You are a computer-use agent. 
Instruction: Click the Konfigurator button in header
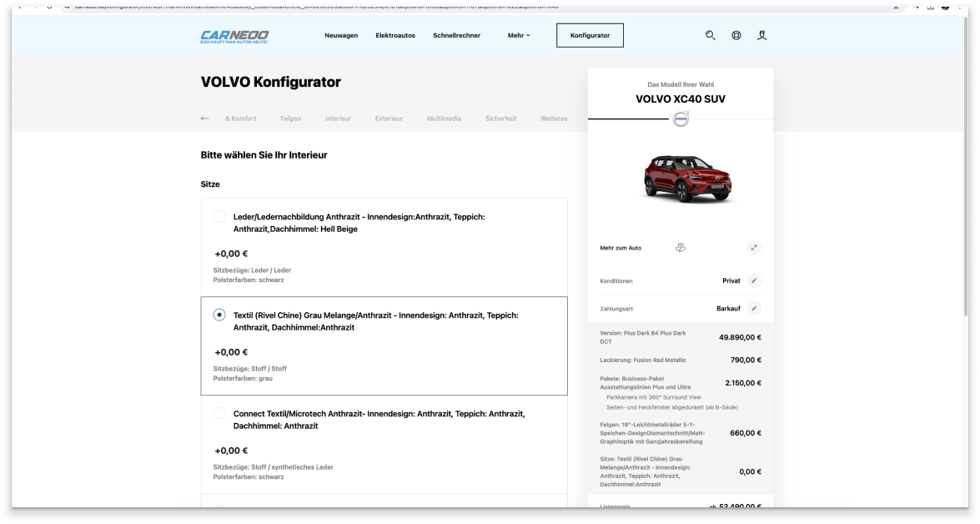coord(590,36)
